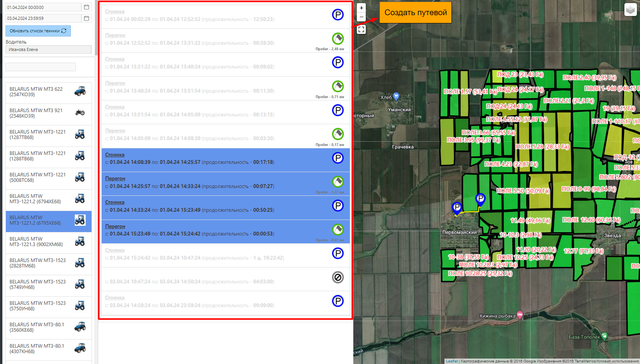Open the Перегон link starting 15:23:49
The image size is (640, 364).
pyautogui.click(x=115, y=226)
